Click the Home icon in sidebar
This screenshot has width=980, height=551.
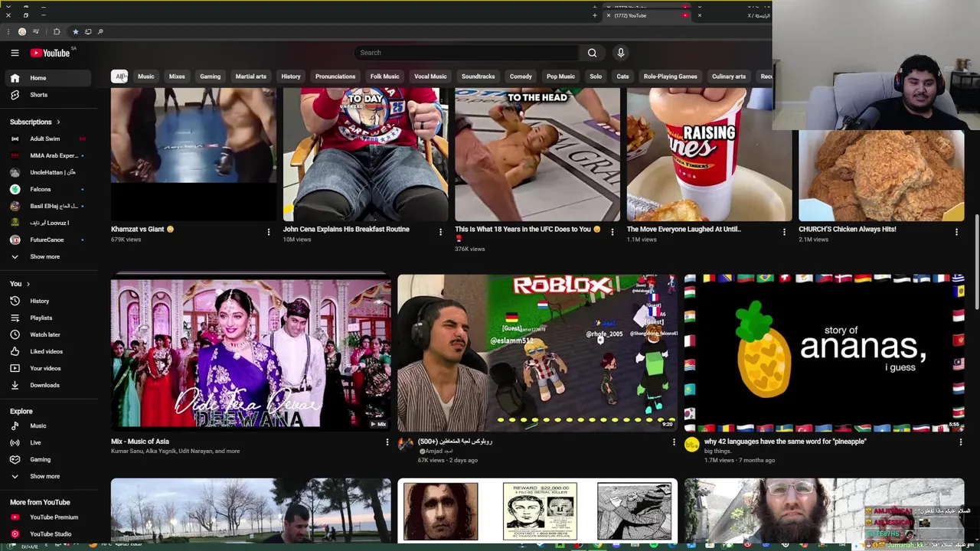point(15,78)
